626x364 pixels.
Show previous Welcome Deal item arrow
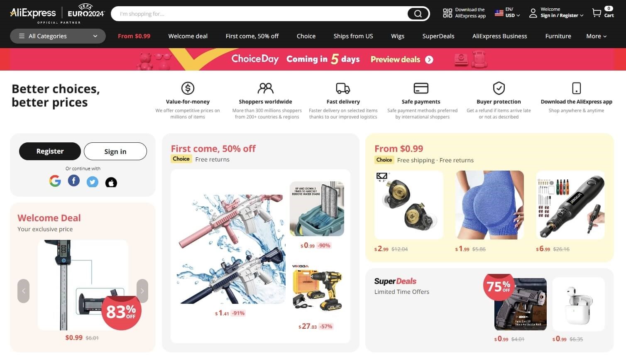tap(23, 291)
